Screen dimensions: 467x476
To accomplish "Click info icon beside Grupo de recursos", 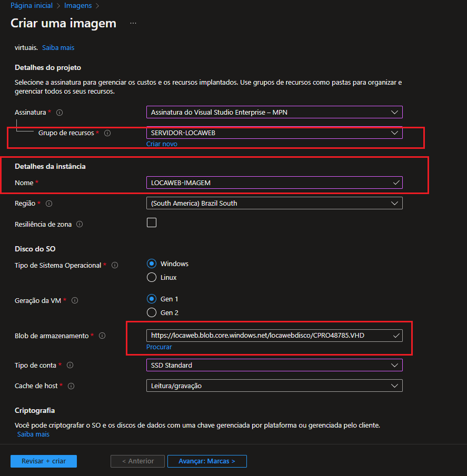I will point(107,134).
